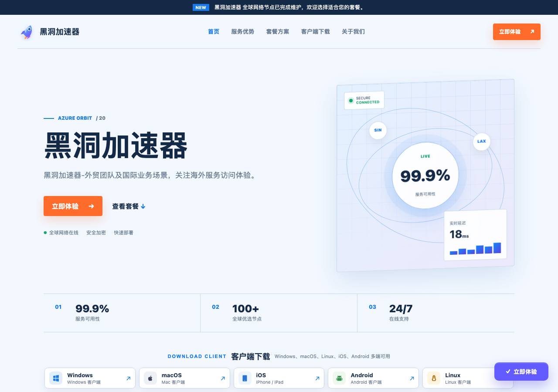Click the SECURE CONNECTED status badge
558x392 pixels.
click(364, 100)
